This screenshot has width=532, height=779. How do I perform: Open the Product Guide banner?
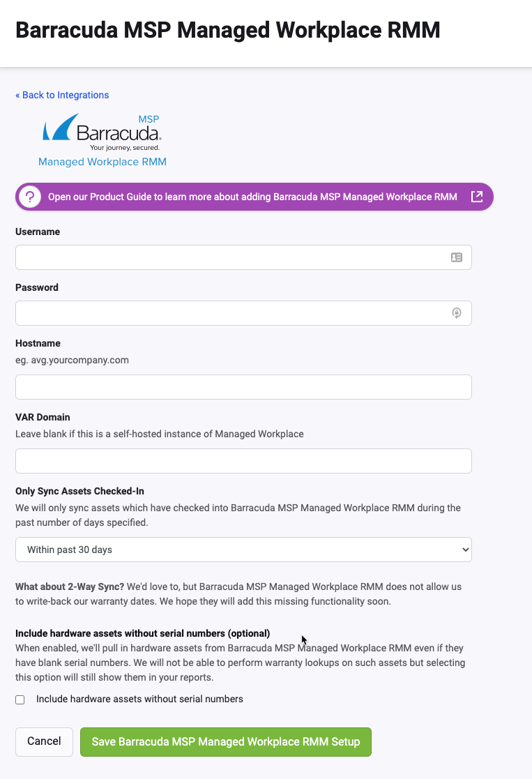pos(254,197)
